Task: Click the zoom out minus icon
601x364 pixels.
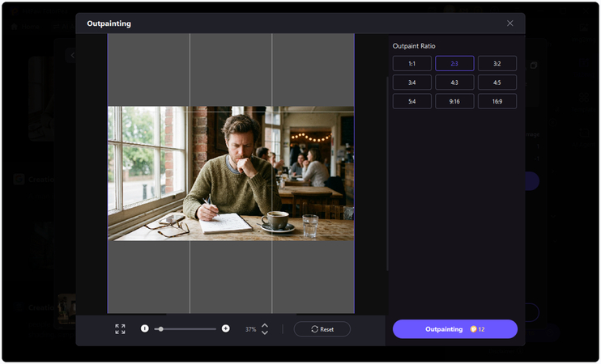Action: click(x=145, y=328)
